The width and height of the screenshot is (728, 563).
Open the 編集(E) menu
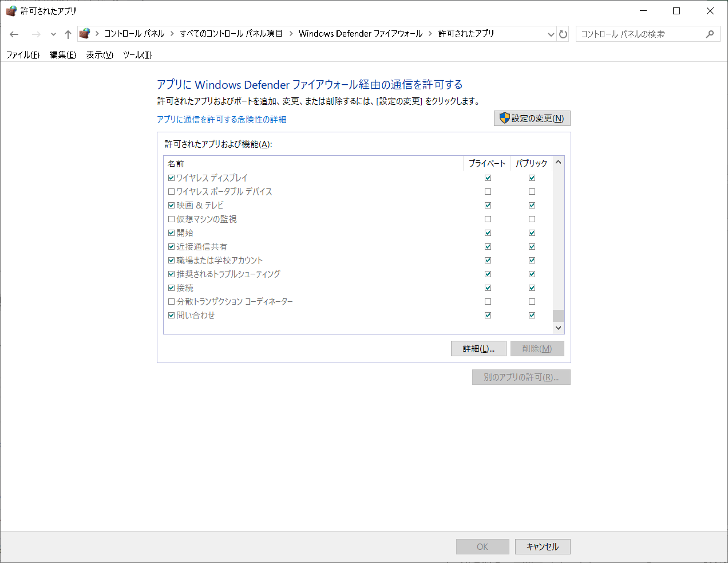click(63, 55)
